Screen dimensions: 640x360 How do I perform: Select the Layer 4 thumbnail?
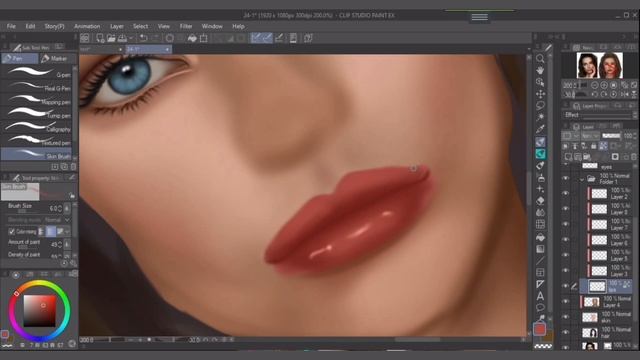tap(591, 302)
